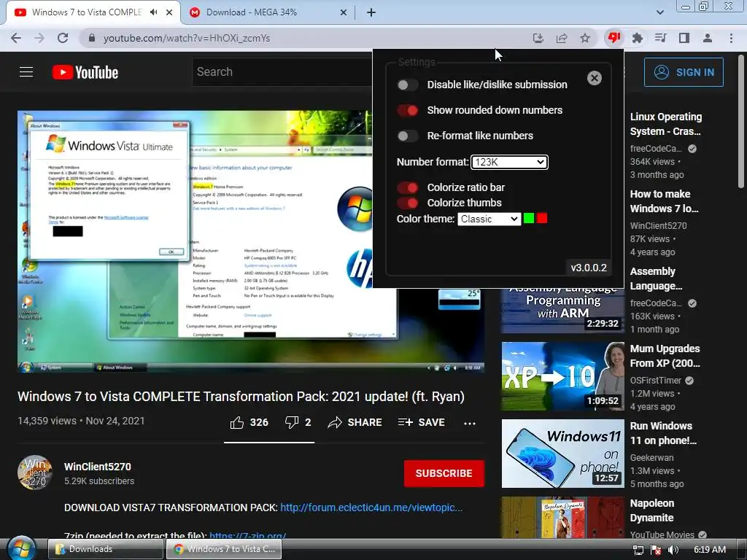
Task: Open the Chrome profile icon
Action: click(x=708, y=38)
